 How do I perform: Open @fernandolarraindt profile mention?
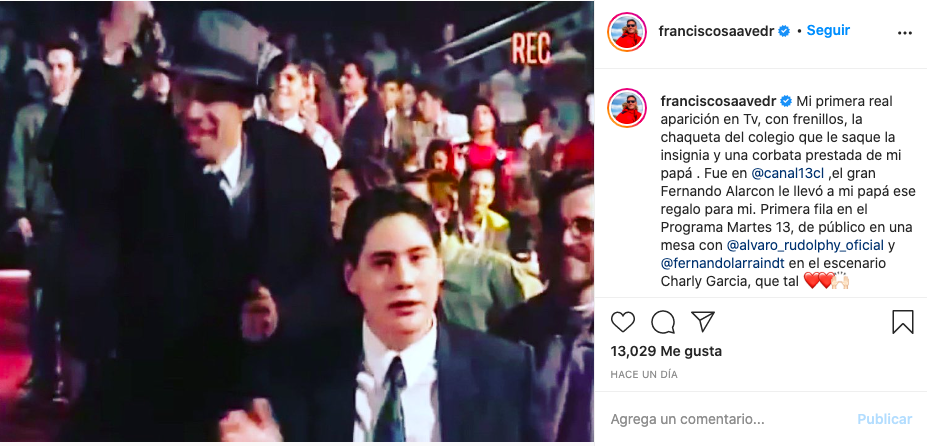point(720,263)
